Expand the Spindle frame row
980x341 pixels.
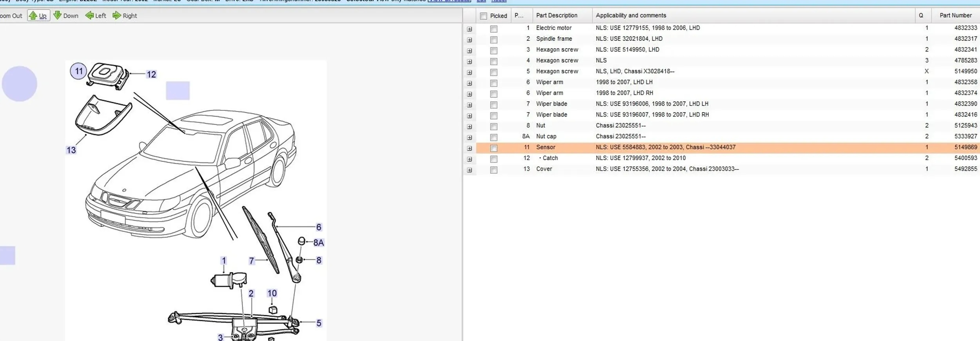pyautogui.click(x=469, y=40)
